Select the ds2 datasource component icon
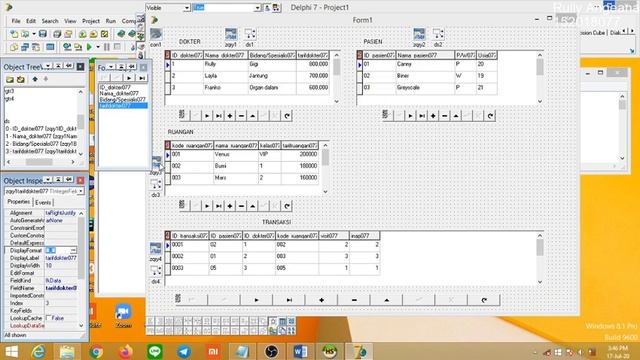 [x=438, y=34]
